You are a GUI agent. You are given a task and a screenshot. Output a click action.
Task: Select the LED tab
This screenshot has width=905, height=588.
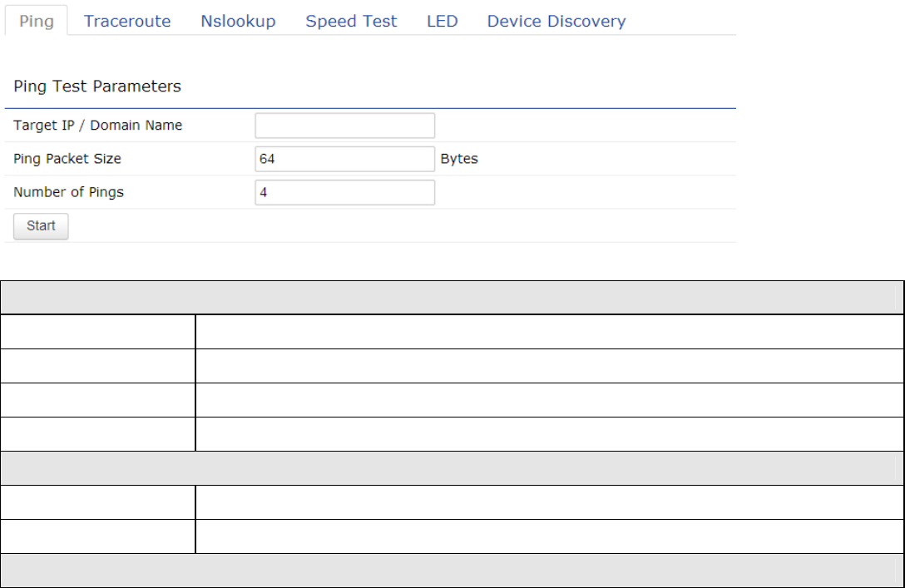point(443,21)
